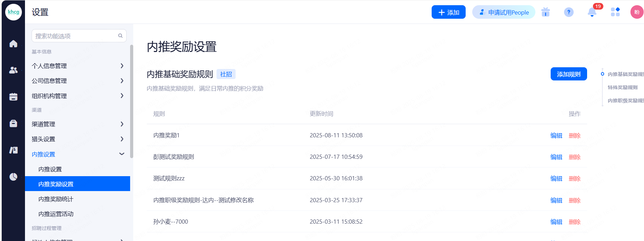Select 内推运营活动 submenu item
The width and height of the screenshot is (644, 241).
click(56, 214)
